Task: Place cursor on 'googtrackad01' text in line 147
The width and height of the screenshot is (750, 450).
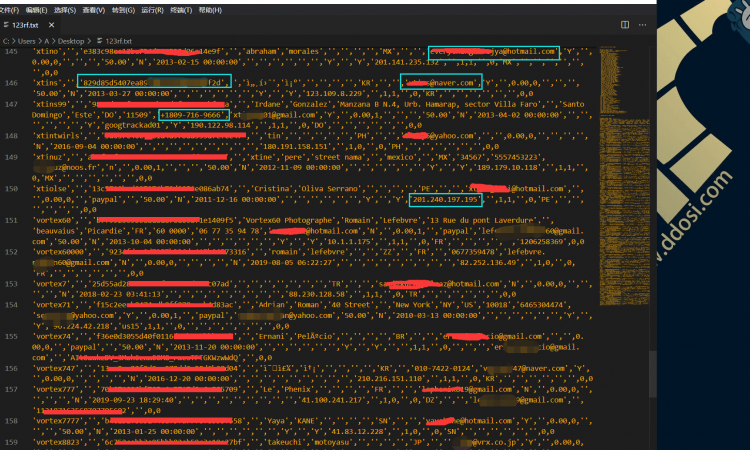Action: click(x=133, y=125)
